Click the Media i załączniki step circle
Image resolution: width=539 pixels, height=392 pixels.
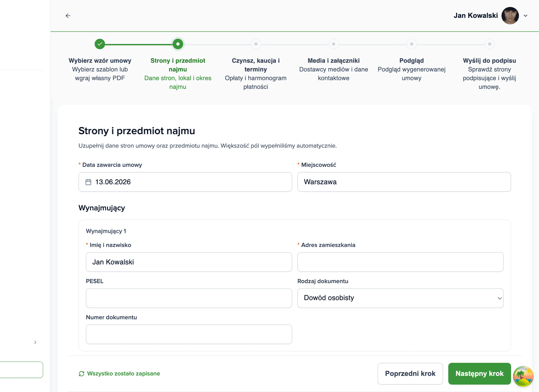(x=334, y=44)
